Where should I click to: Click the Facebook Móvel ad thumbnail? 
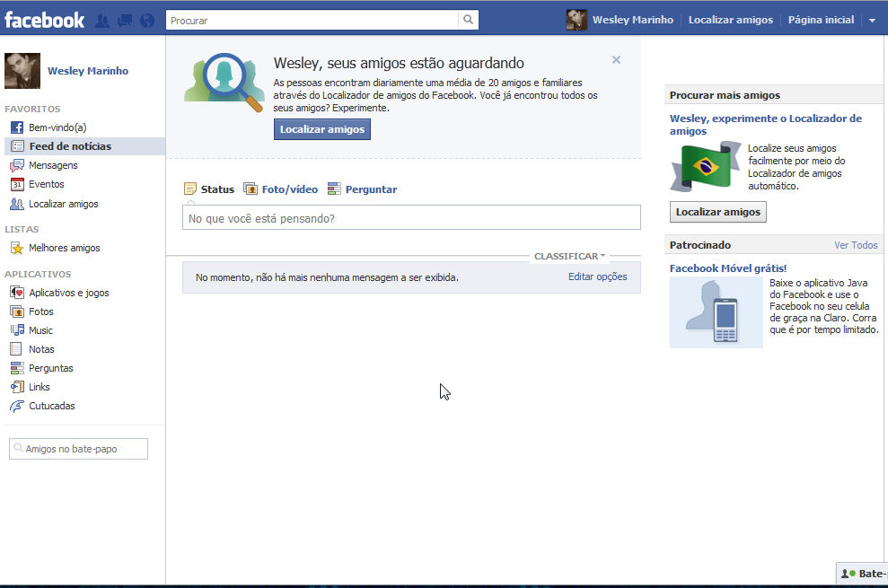pos(716,312)
